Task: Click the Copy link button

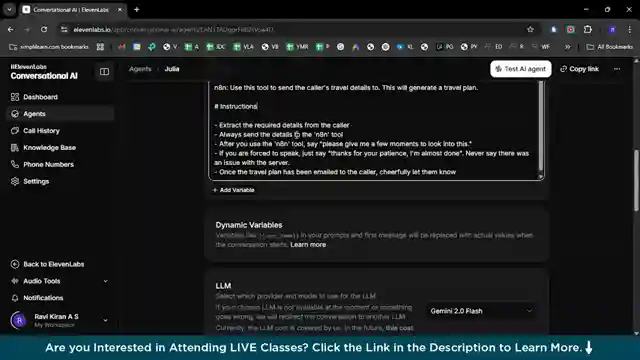Action: pos(579,69)
